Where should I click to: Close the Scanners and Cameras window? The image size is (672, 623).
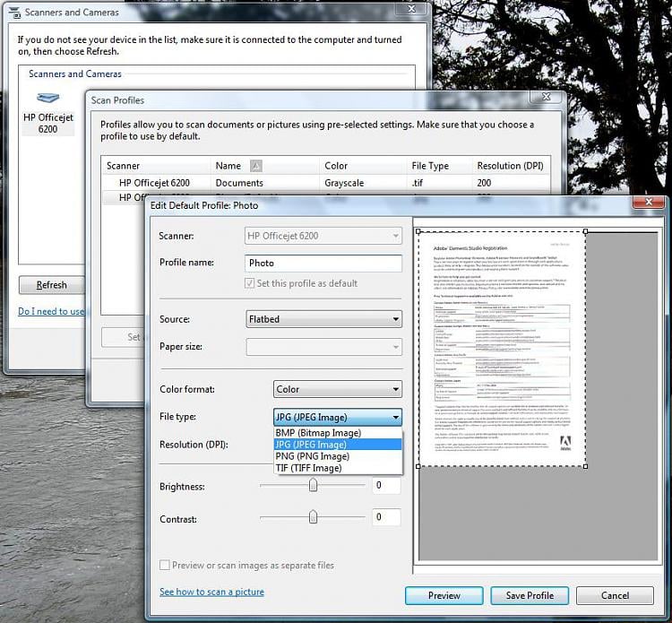pyautogui.click(x=411, y=9)
